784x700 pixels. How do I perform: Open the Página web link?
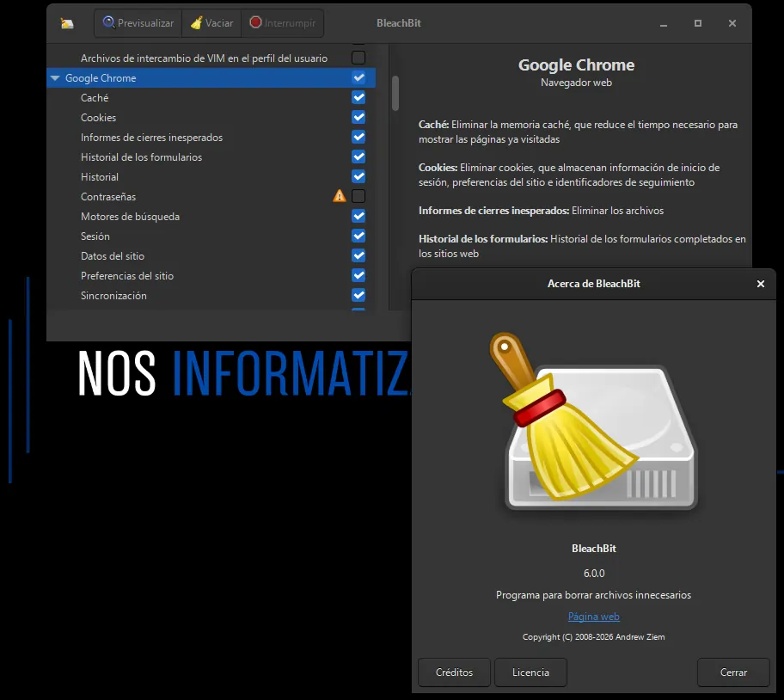[x=593, y=617]
